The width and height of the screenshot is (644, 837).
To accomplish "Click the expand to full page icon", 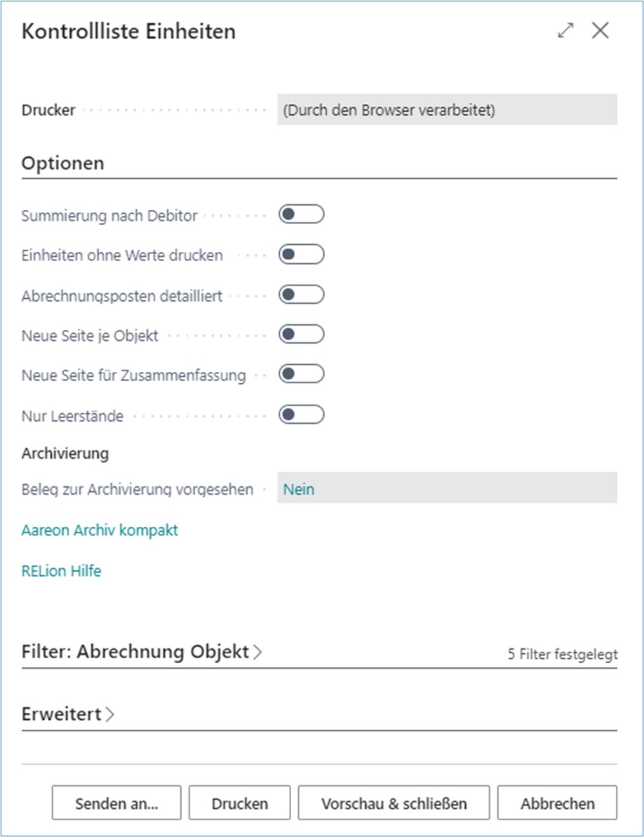I will click(x=565, y=31).
